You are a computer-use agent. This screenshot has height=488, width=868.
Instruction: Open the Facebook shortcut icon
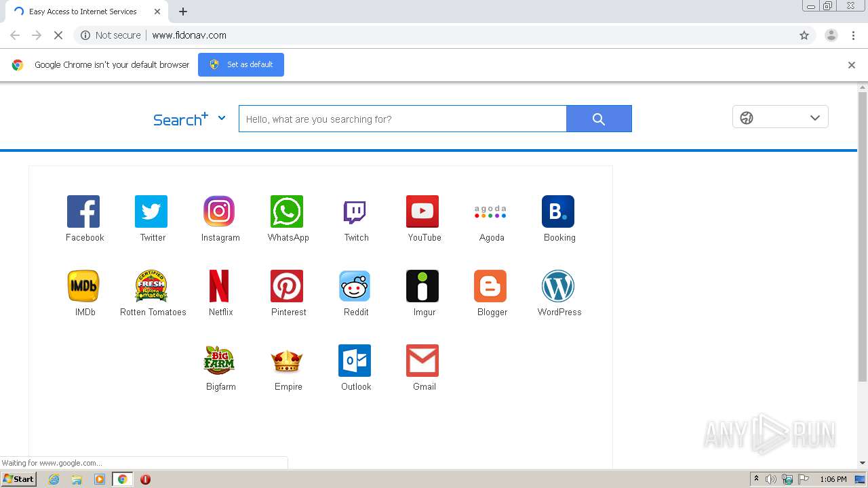click(83, 211)
